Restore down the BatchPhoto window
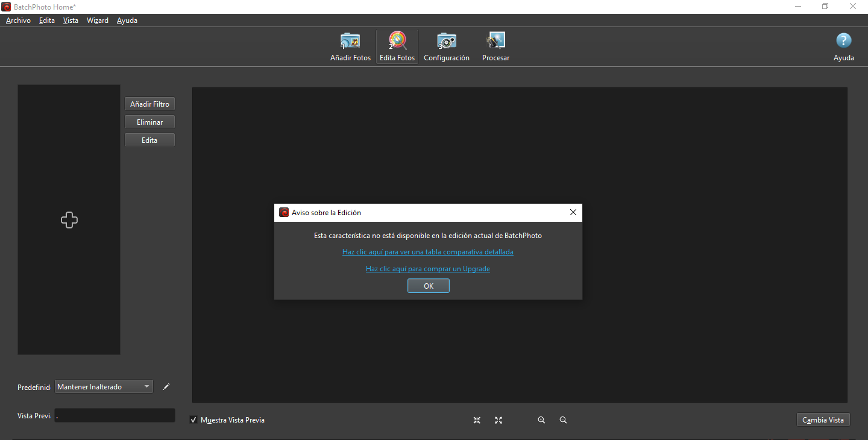 point(825,7)
